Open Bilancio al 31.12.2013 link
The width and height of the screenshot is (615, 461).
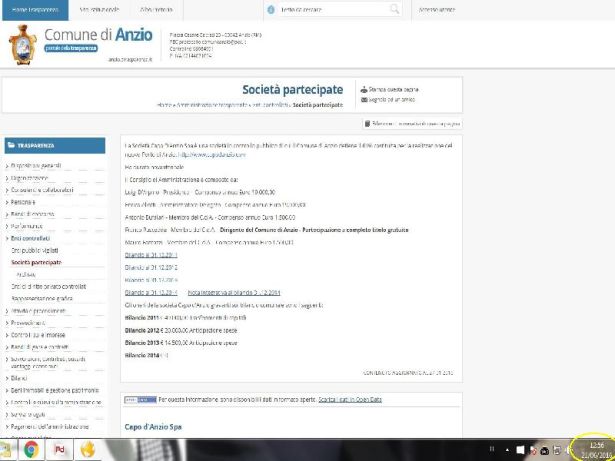[x=151, y=281]
